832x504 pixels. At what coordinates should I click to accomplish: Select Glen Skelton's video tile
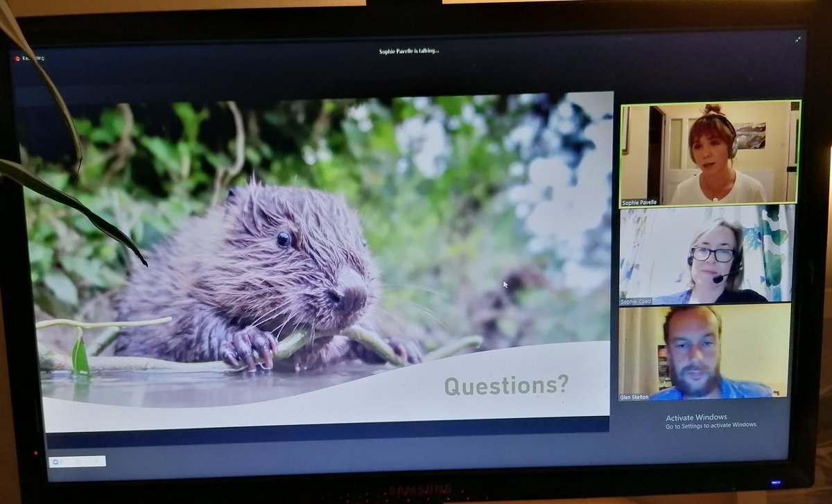click(x=704, y=352)
